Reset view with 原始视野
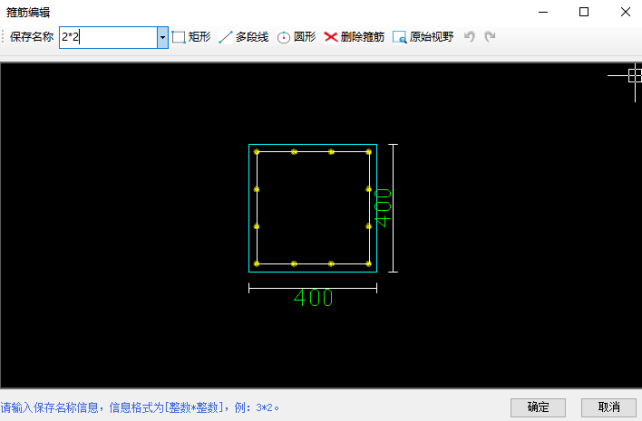The height and width of the screenshot is (421, 642). point(422,37)
